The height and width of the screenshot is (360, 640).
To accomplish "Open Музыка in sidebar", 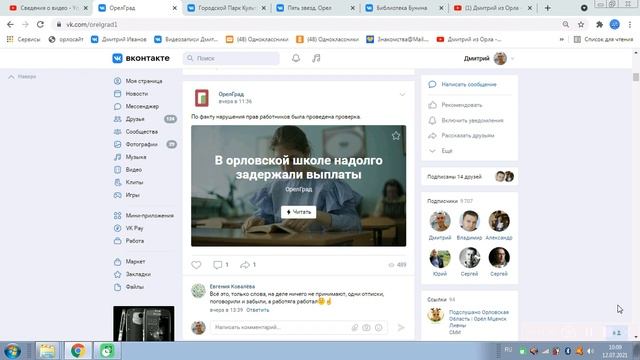I will click(136, 157).
